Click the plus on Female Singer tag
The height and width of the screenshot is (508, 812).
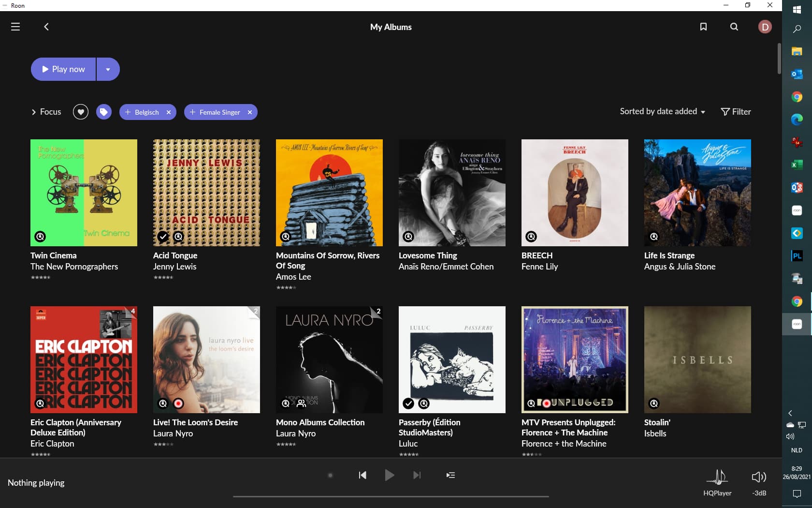click(192, 112)
